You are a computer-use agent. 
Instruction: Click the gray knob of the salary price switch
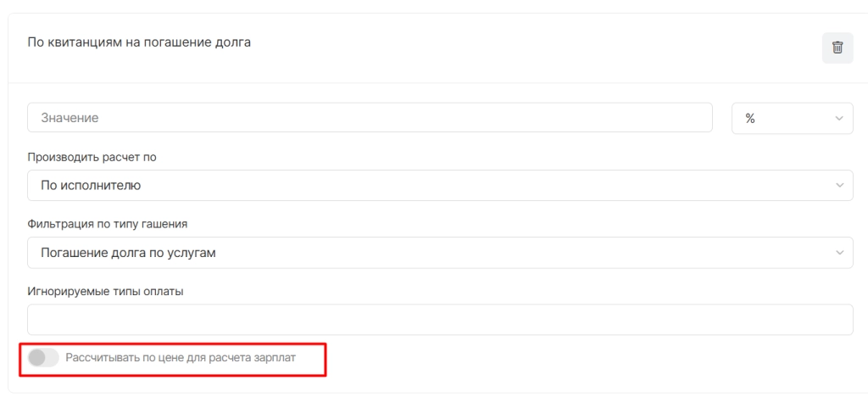point(37,358)
